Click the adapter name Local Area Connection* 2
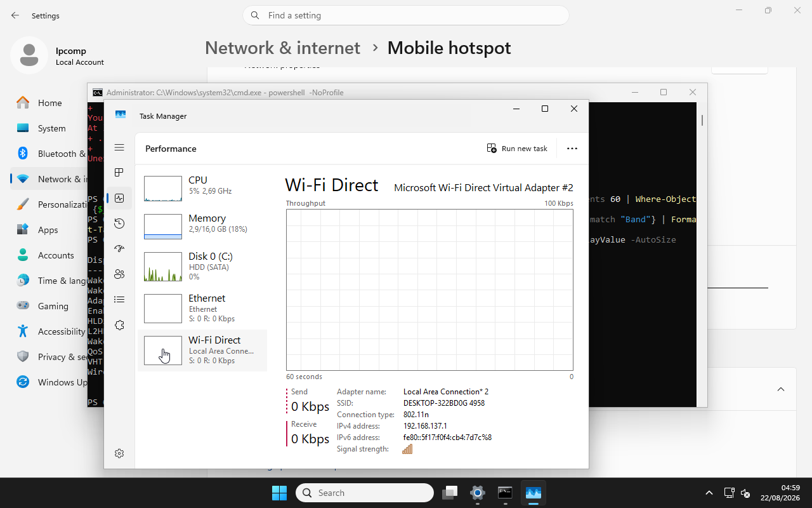The width and height of the screenshot is (812, 508). (446, 392)
